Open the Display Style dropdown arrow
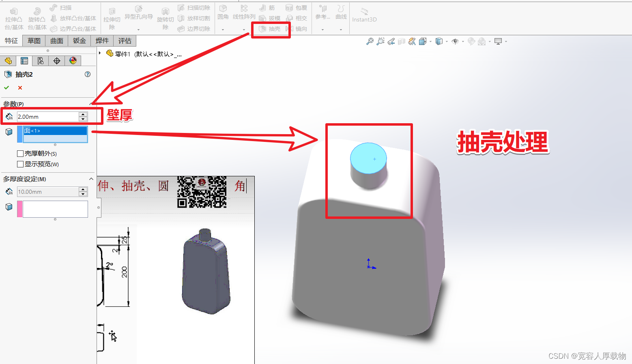 (x=447, y=41)
